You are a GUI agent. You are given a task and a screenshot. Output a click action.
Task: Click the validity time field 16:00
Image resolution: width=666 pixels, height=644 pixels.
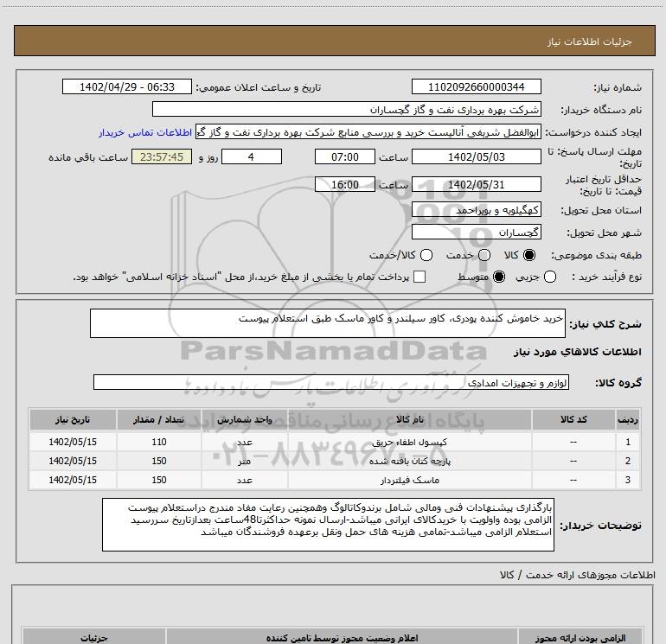click(345, 184)
